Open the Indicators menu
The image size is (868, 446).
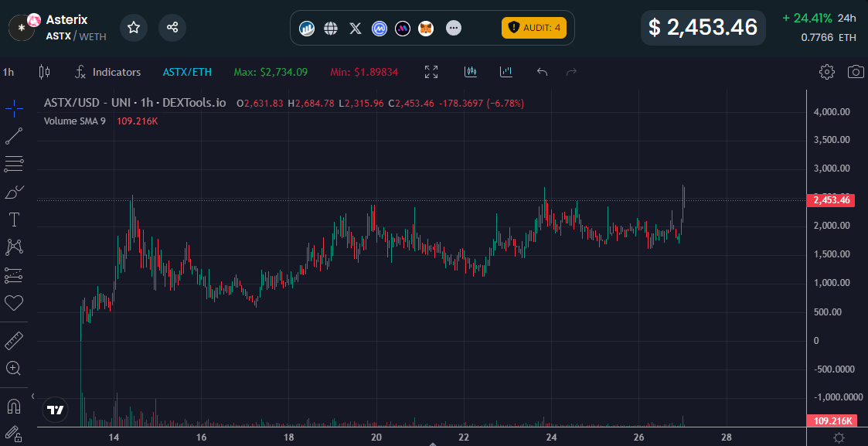click(x=107, y=72)
